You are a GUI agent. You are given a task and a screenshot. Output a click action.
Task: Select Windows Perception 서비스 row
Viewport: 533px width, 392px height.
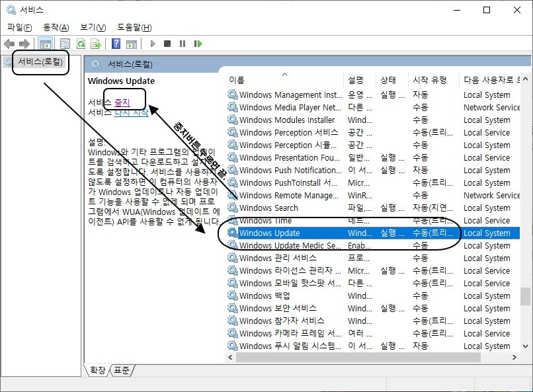(x=373, y=132)
